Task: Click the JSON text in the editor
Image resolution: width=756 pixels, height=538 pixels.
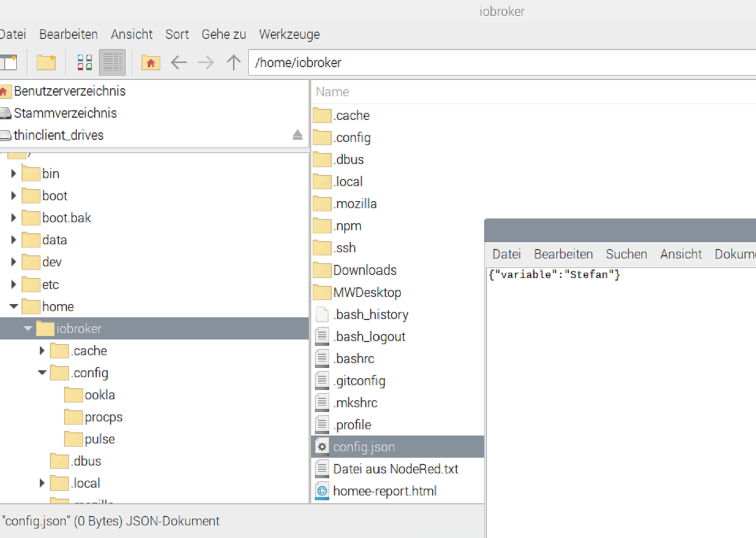Action: tap(555, 274)
